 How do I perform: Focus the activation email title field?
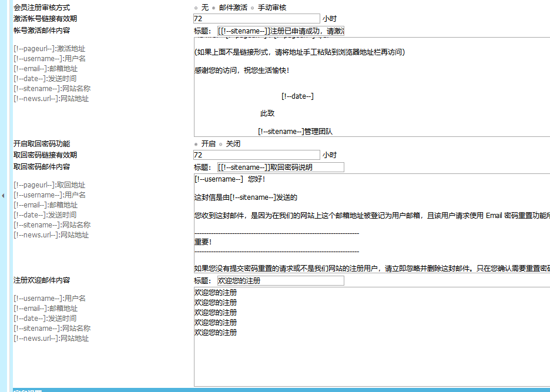[x=280, y=31]
